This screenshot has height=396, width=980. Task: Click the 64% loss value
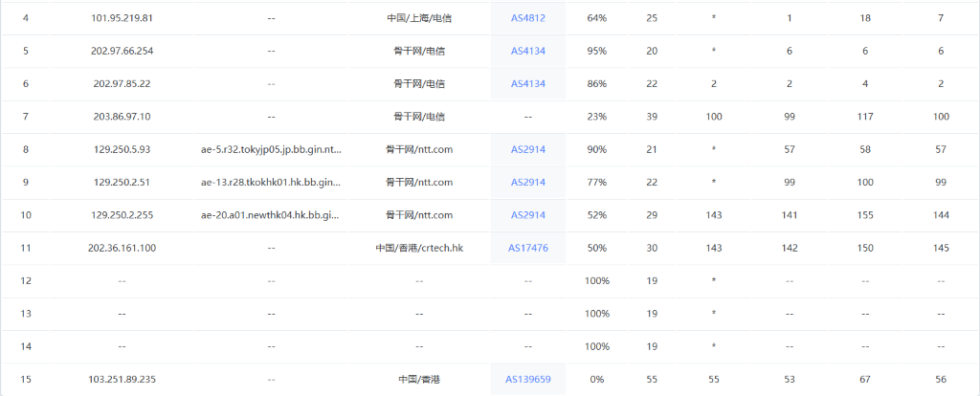(597, 18)
